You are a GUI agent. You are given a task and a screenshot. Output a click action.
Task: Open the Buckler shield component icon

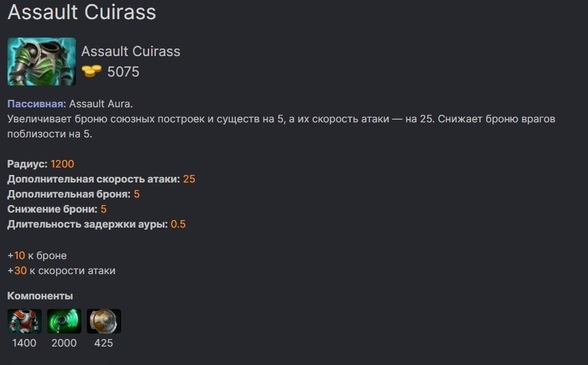(x=104, y=321)
